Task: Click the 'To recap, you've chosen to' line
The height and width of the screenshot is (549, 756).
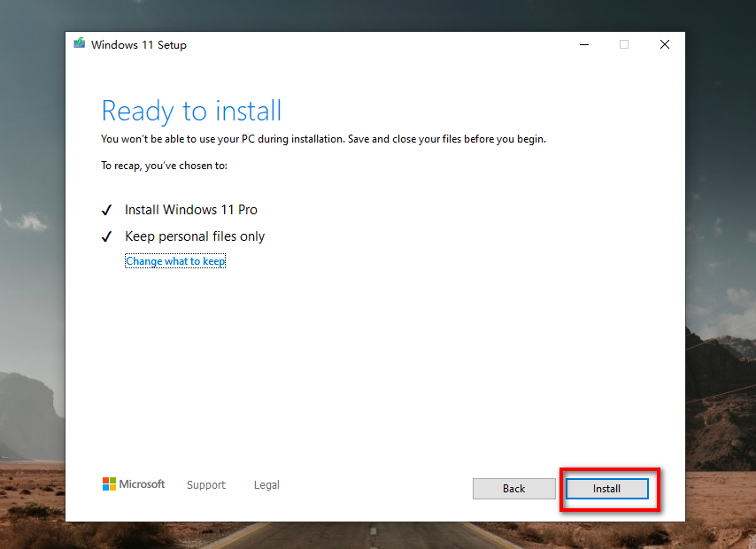Action: [165, 166]
